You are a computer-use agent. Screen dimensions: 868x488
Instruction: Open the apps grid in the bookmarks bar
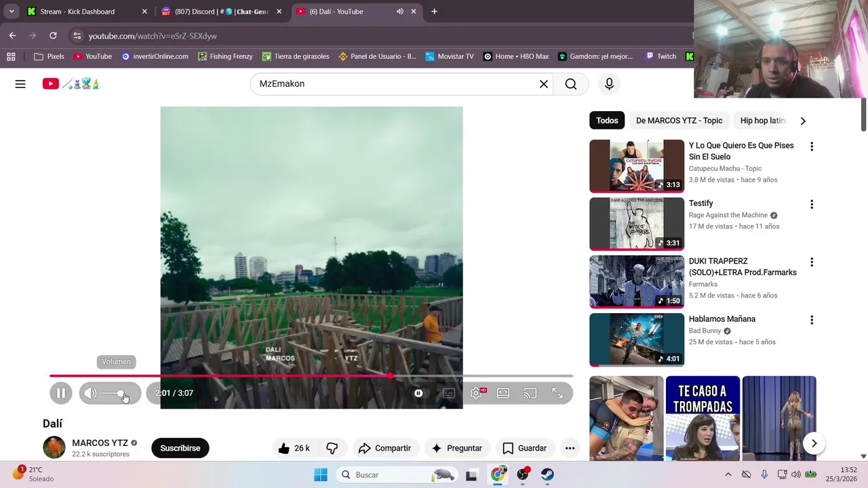click(12, 56)
